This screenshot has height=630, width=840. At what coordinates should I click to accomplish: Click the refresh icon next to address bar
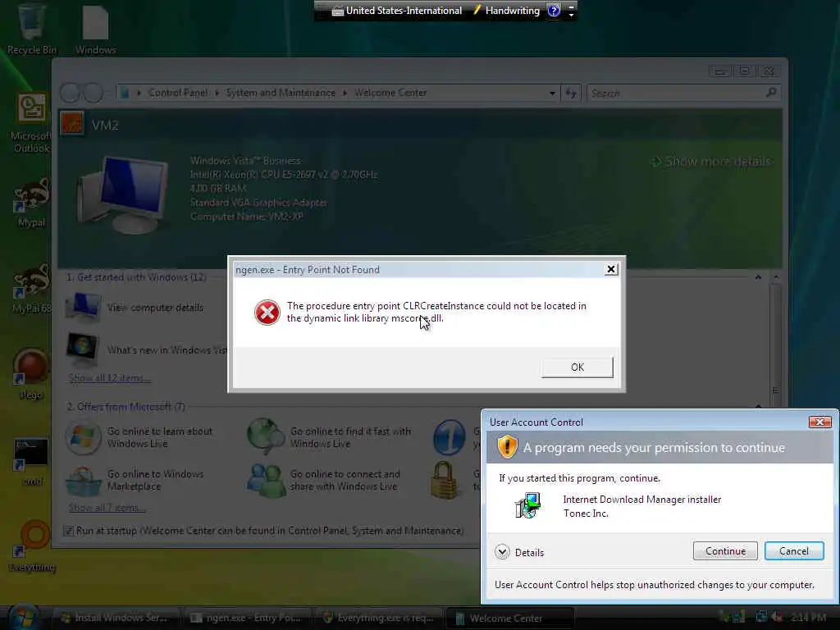point(571,94)
